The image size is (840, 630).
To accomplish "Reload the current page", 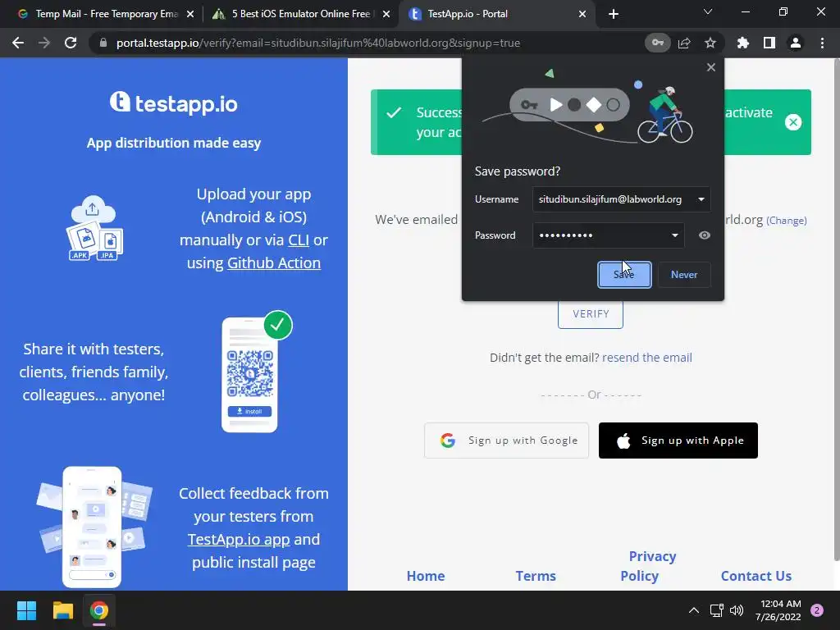I will point(71,43).
